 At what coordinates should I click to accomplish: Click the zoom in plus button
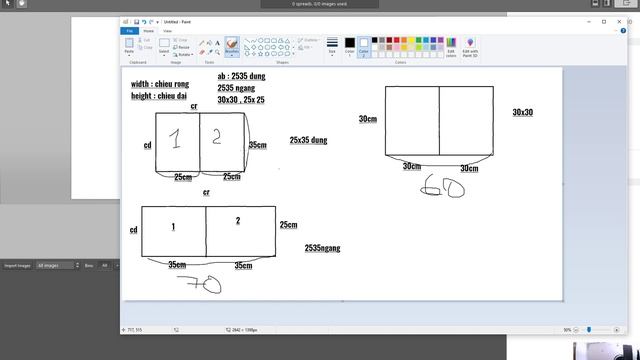click(x=616, y=330)
